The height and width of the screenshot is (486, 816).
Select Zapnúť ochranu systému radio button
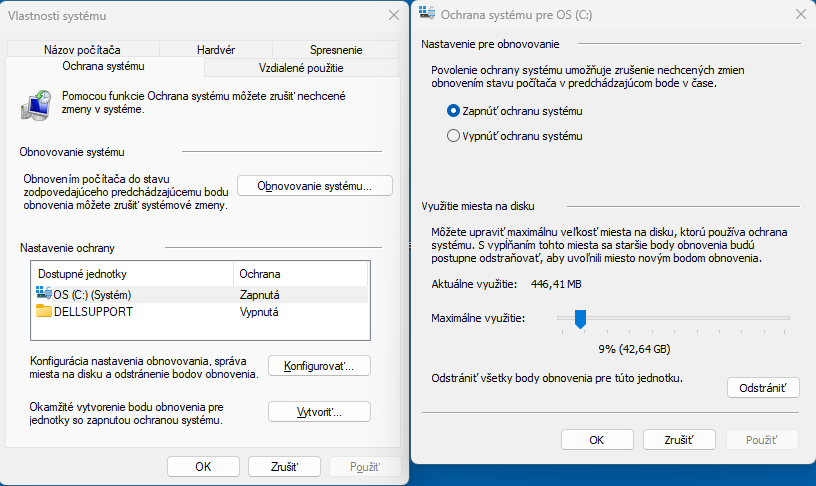(454, 110)
